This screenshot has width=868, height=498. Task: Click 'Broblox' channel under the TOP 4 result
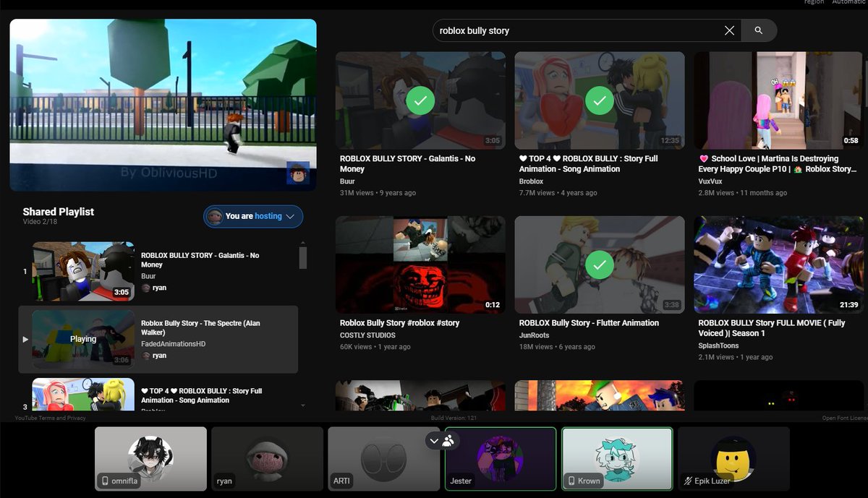click(531, 181)
